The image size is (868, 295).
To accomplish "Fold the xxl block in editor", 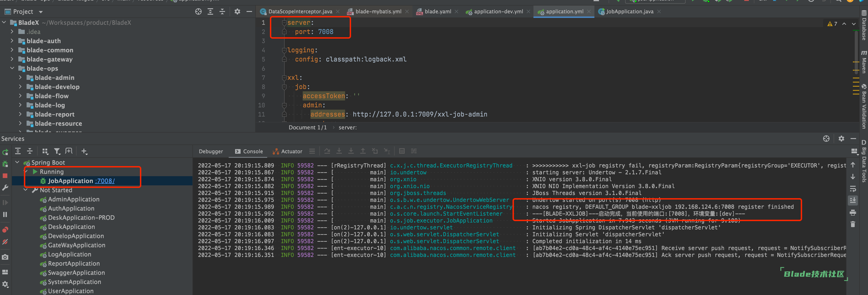I will pyautogui.click(x=284, y=78).
